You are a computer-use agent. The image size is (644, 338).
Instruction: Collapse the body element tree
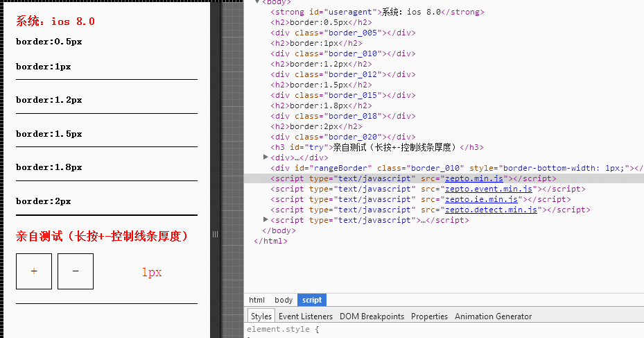[258, 2]
